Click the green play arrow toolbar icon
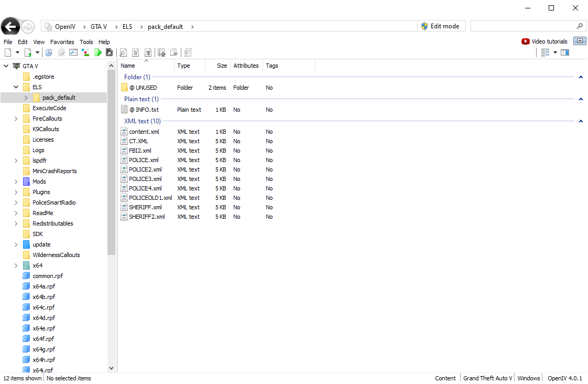 pyautogui.click(x=98, y=52)
